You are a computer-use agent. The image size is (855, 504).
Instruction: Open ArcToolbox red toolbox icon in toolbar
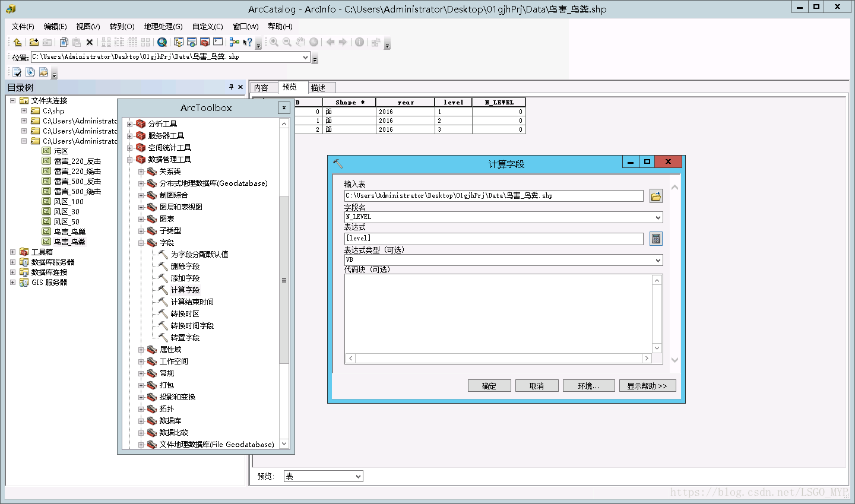click(205, 42)
